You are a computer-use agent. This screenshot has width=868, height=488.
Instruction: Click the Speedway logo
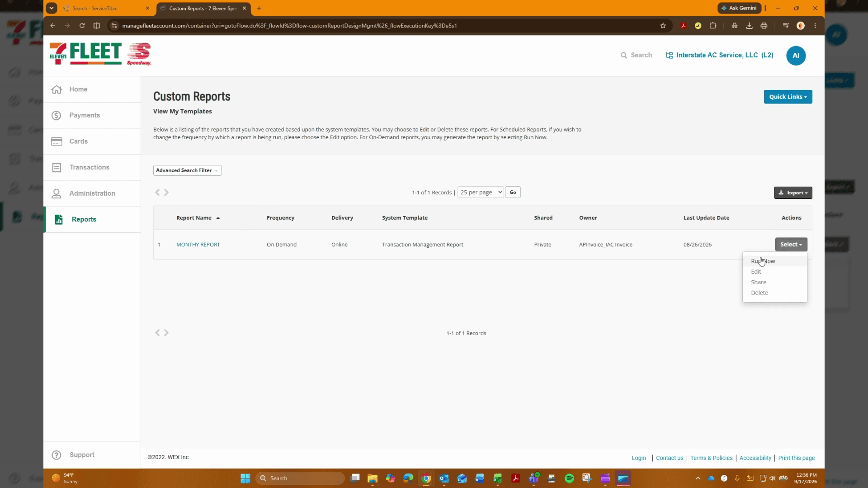[139, 54]
